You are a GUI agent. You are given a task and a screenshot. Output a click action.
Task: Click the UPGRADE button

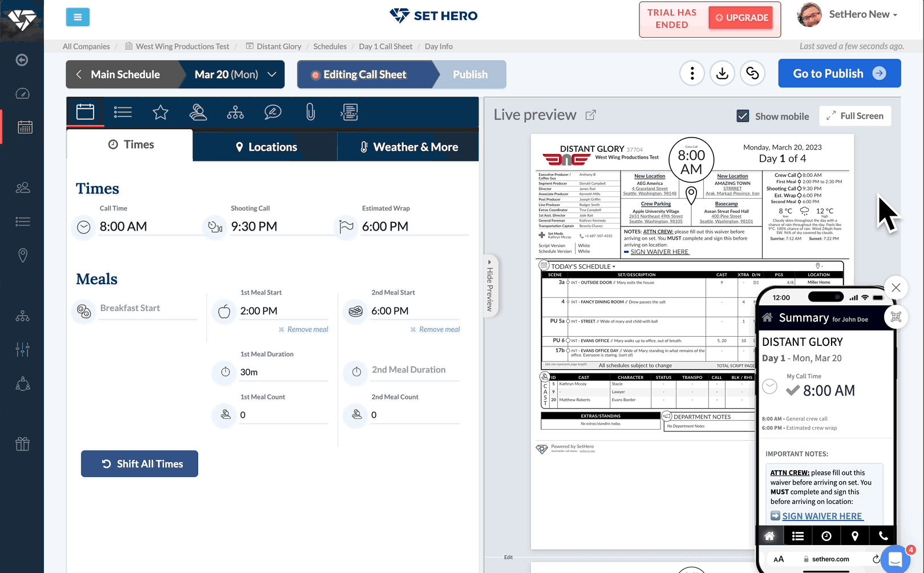click(741, 18)
